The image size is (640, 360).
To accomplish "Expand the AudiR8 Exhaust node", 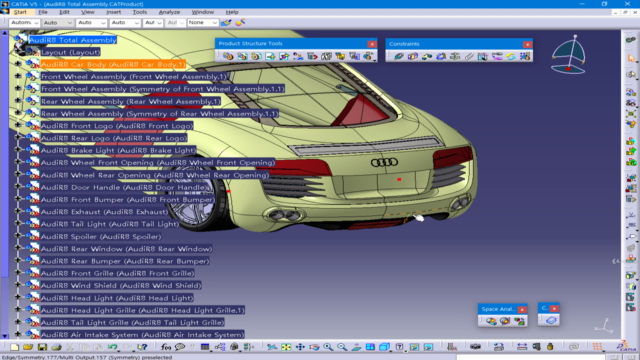I will click(18, 211).
